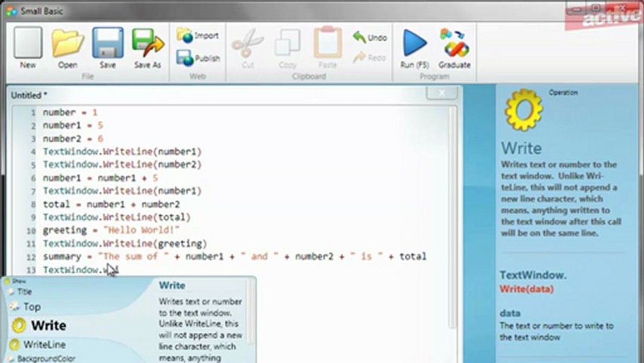Click the Untitled * document title

pyautogui.click(x=29, y=95)
